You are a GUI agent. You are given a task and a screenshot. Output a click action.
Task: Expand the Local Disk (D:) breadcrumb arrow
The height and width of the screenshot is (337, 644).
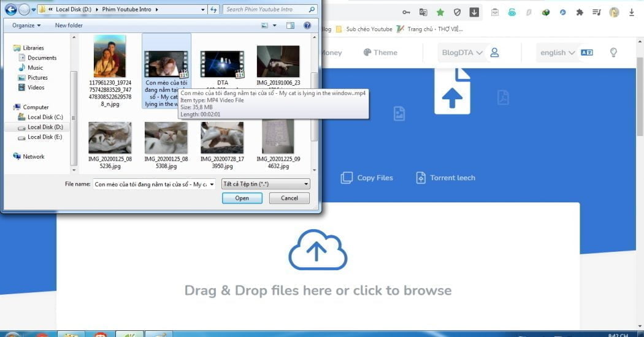(97, 9)
